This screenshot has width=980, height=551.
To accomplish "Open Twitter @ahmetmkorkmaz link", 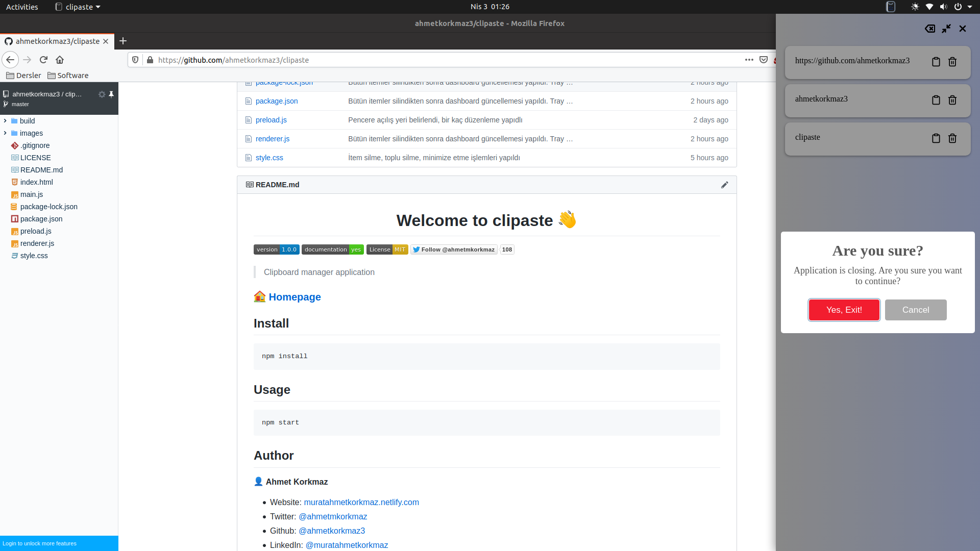I will 333,516.
